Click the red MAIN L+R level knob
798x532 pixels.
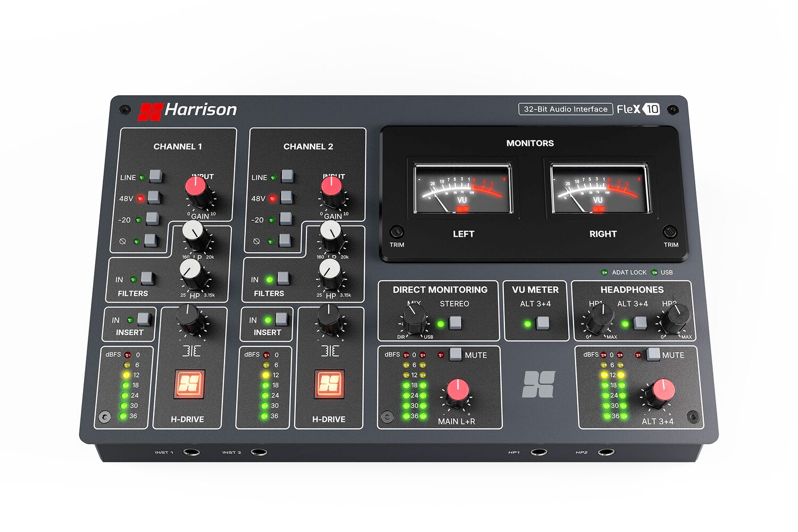coord(457,394)
